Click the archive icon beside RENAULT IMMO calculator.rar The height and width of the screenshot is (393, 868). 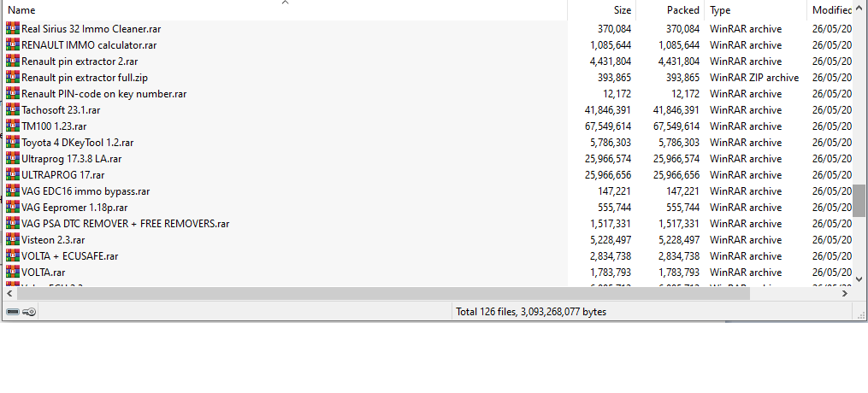coord(13,44)
